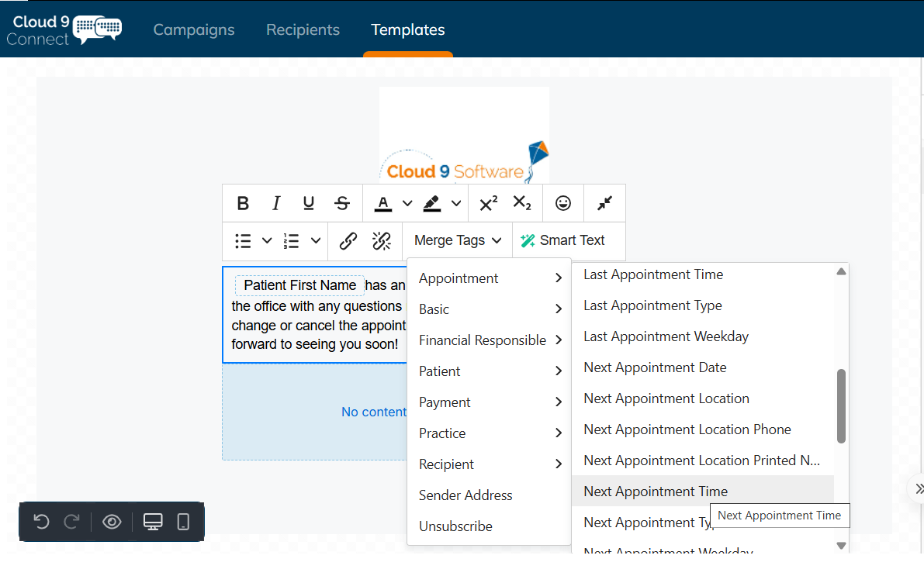924x576 pixels.
Task: Select Next Appointment Time merge tag
Action: coord(655,491)
